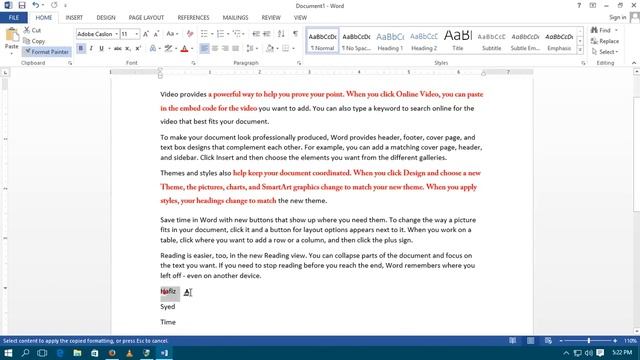Toggle Subscript formatting

(128, 49)
